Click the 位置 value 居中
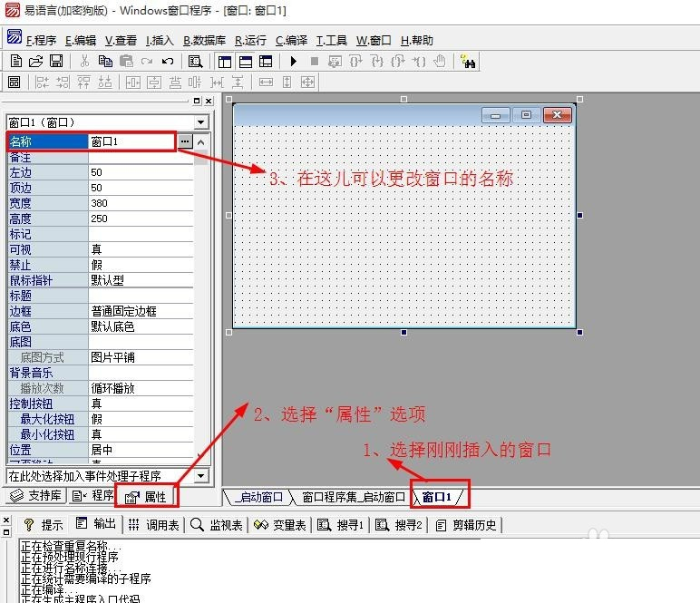This screenshot has height=603, width=700. (x=141, y=450)
